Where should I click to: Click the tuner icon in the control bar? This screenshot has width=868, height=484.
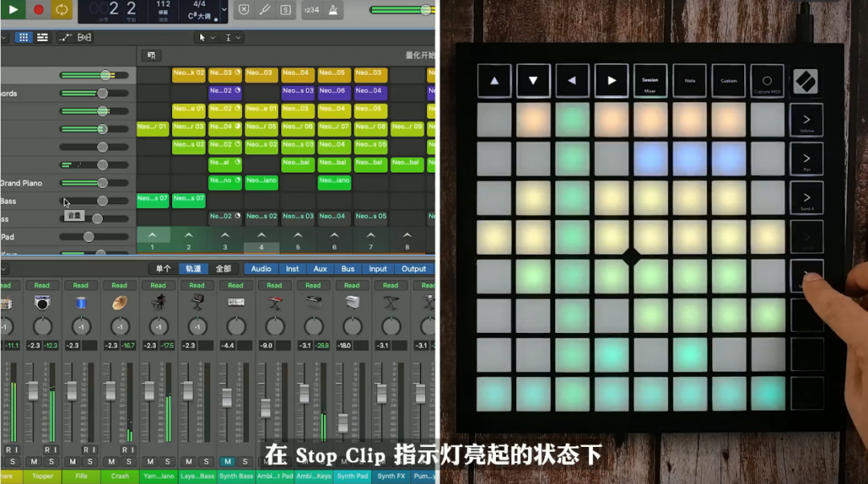[x=265, y=10]
